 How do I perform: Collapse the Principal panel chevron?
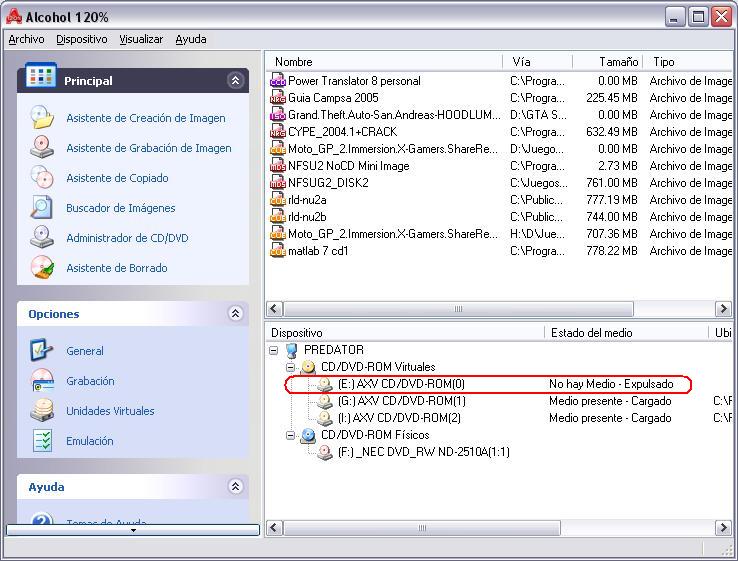point(235,80)
